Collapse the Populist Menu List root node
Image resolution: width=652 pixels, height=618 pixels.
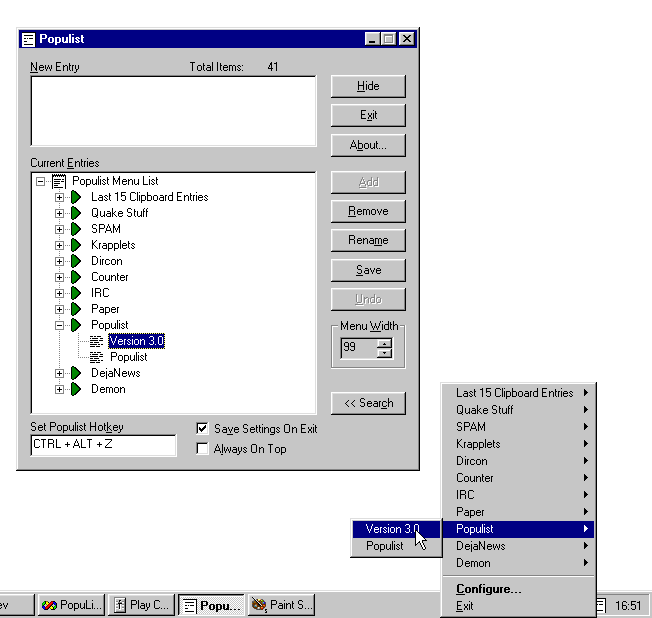click(40, 181)
